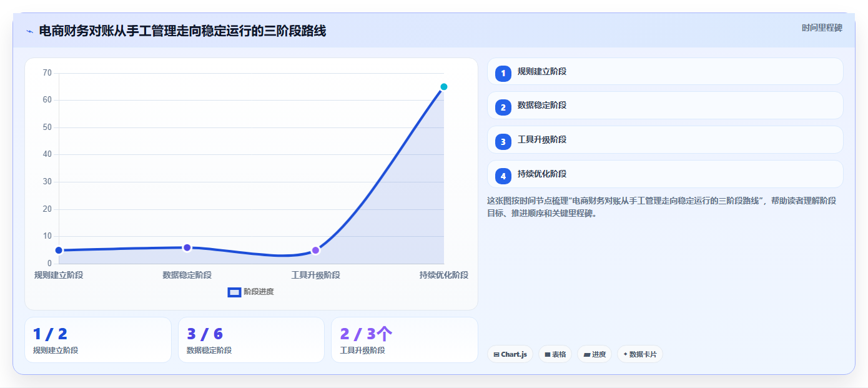Screen dimensions: 868x388
Task: Click the description paragraph starting 这张图按时间节点
Action: pyautogui.click(x=662, y=207)
